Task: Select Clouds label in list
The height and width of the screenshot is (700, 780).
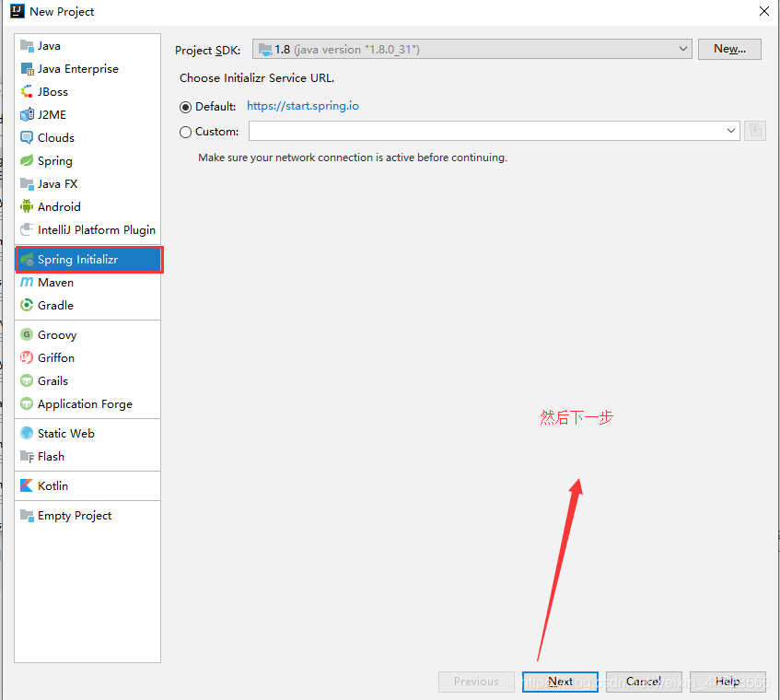Action: 56,137
